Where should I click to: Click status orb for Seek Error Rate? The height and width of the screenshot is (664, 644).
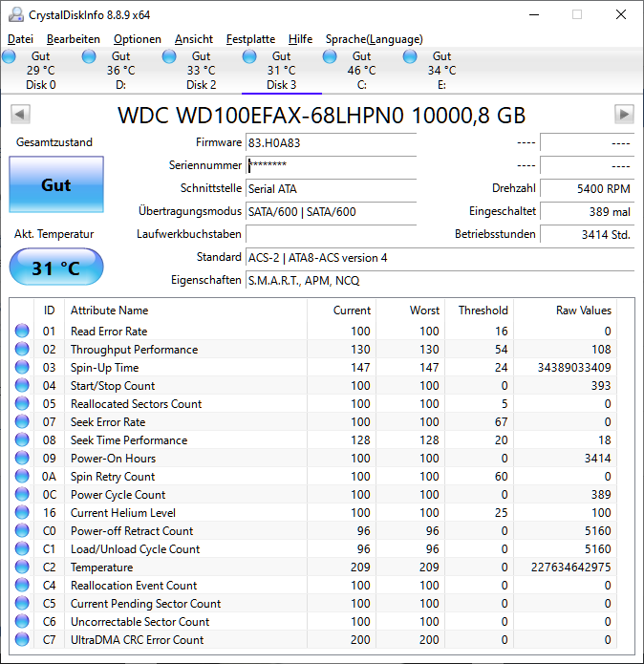click(x=22, y=421)
